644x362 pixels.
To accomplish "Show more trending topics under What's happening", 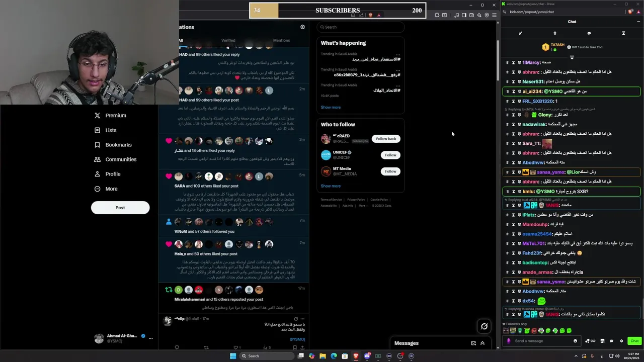I will point(331,107).
